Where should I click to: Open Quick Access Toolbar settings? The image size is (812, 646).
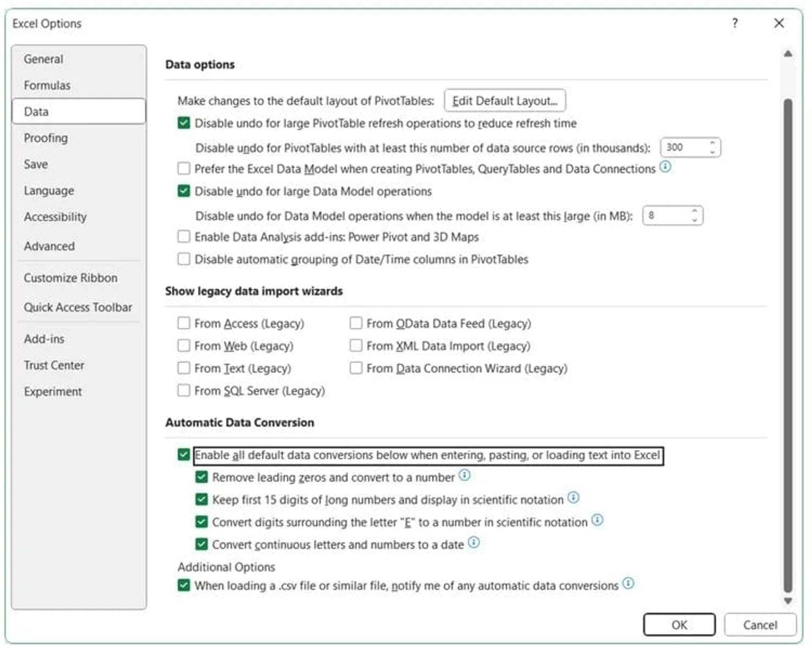(79, 307)
